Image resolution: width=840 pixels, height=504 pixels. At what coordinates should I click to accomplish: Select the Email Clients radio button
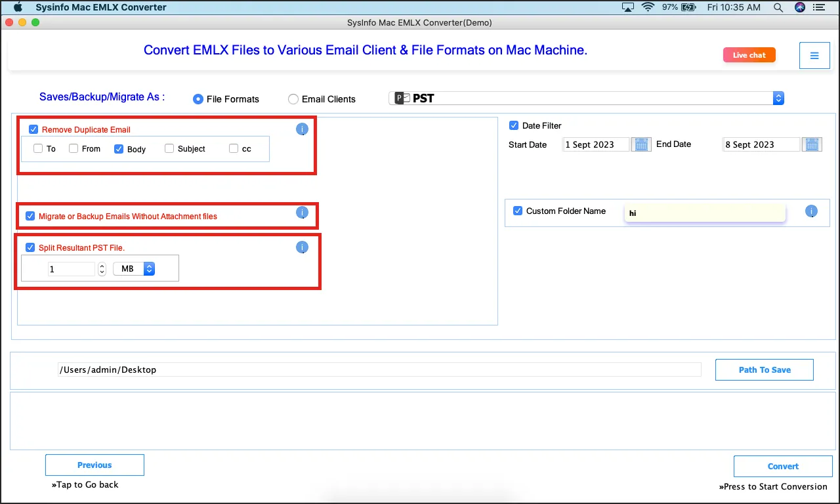pyautogui.click(x=293, y=99)
